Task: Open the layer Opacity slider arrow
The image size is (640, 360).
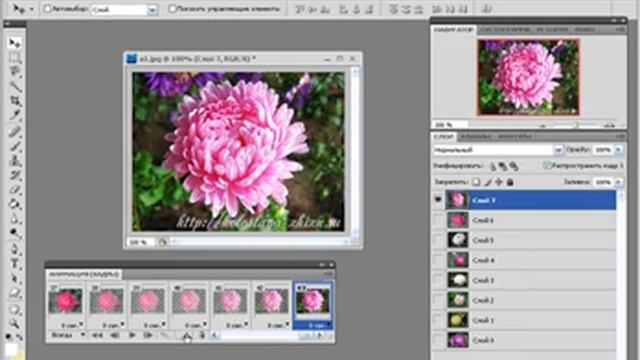Action: point(619,150)
